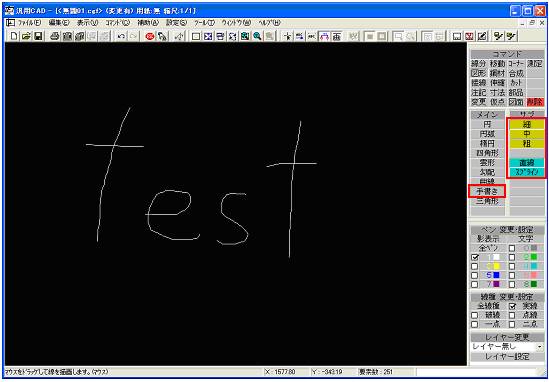Click the red 削除 delete command button

[535, 102]
